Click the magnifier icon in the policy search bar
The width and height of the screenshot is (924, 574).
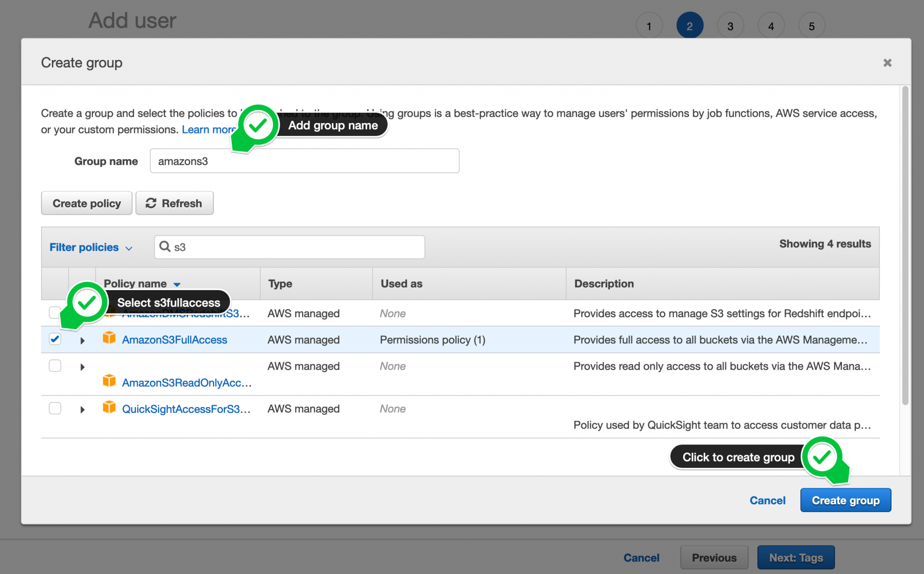click(x=165, y=247)
